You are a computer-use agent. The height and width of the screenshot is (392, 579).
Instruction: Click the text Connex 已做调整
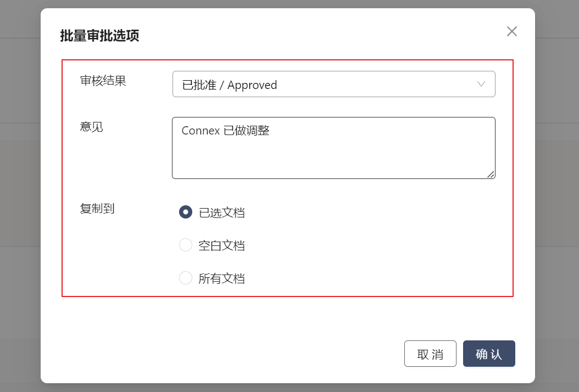click(226, 131)
